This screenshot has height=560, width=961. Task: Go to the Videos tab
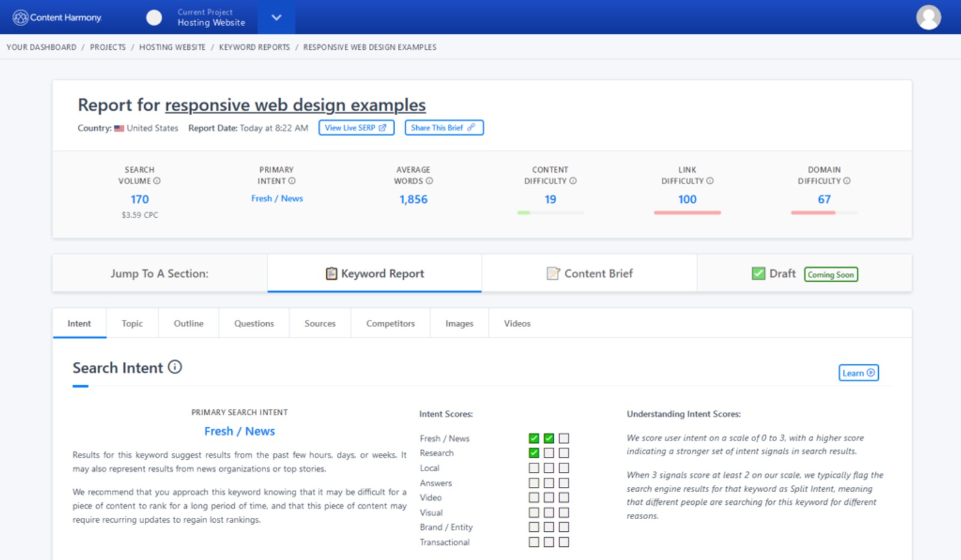(x=517, y=324)
